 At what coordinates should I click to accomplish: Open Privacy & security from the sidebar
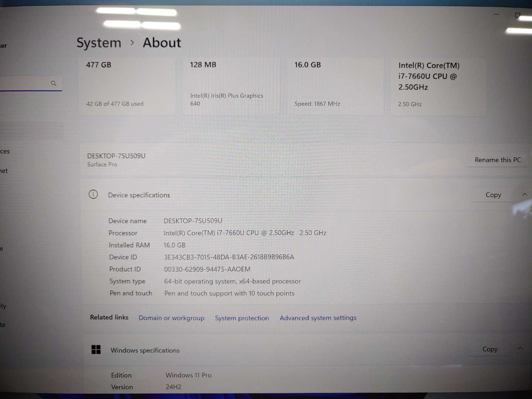tap(4, 306)
